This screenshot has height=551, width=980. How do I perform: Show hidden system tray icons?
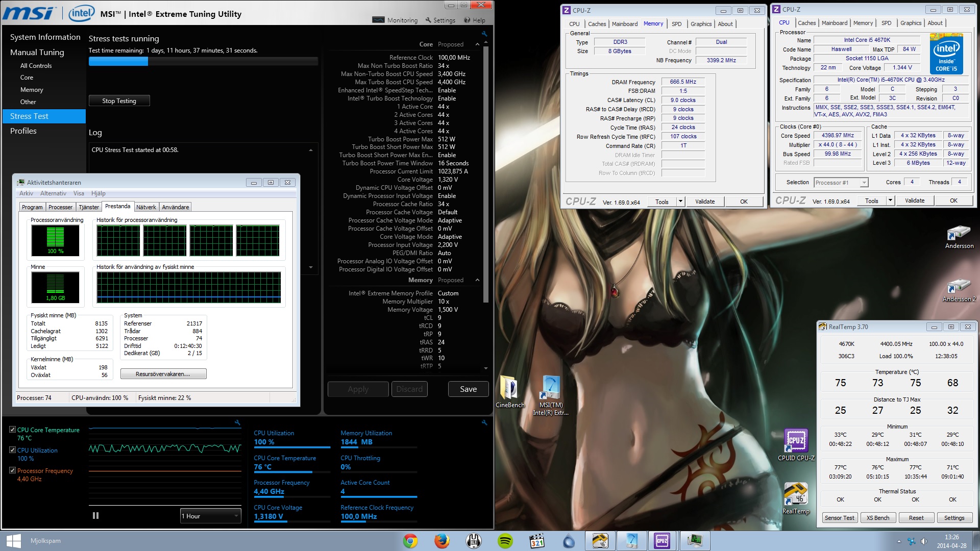click(899, 541)
